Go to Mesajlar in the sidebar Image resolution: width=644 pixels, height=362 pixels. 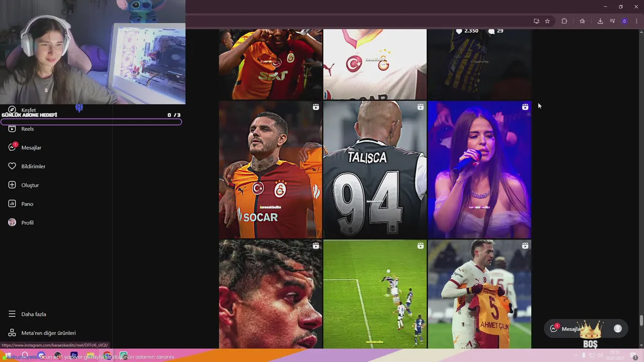coord(31,148)
